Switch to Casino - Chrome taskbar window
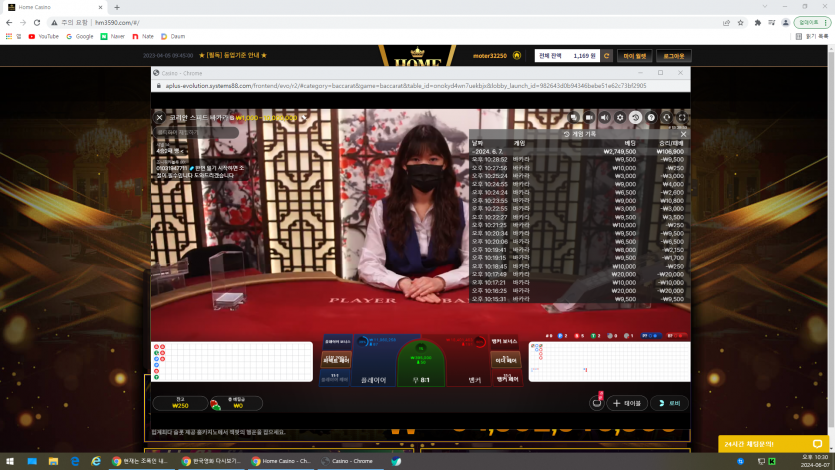835x470 pixels. 351,461
